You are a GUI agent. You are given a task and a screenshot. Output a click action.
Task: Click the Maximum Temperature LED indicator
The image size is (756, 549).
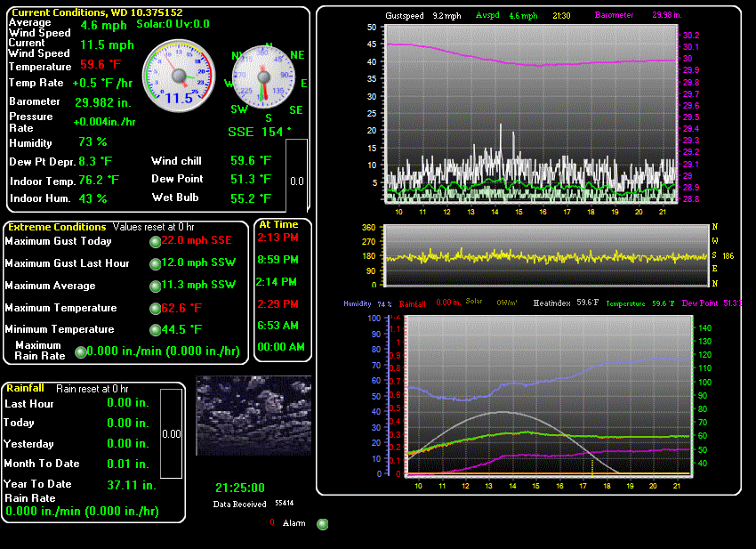point(155,309)
